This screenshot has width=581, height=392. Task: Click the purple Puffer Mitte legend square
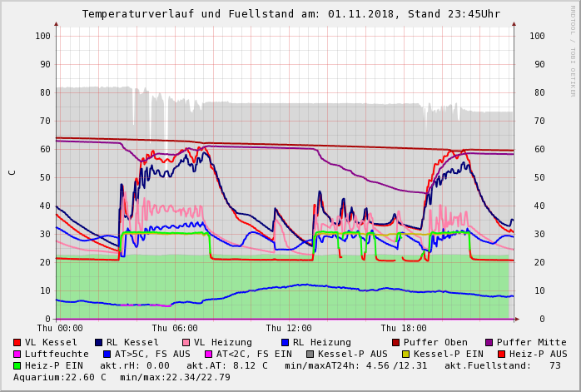click(489, 342)
